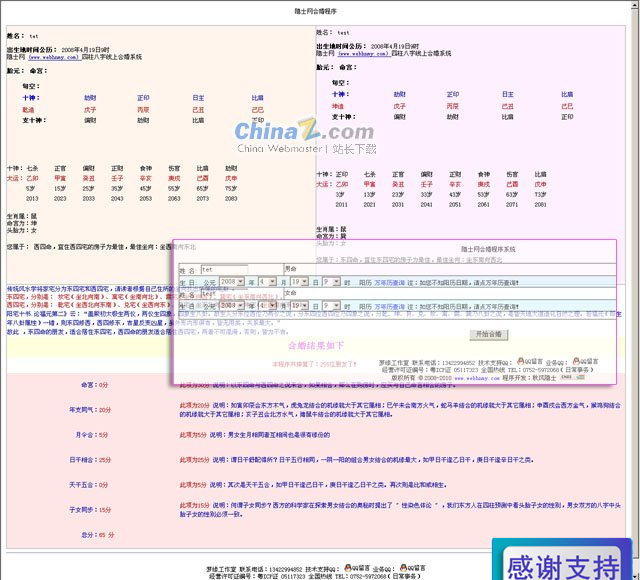Click 技术支持QQ penguin icon in page footer
Viewport: 640px width, 580px height.
pos(348,568)
